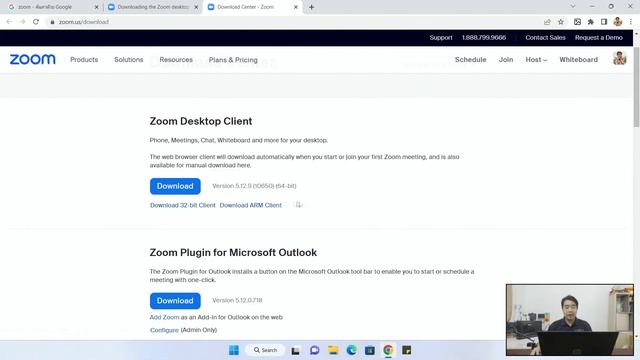Open the Products menu
640x360 pixels.
[84, 60]
